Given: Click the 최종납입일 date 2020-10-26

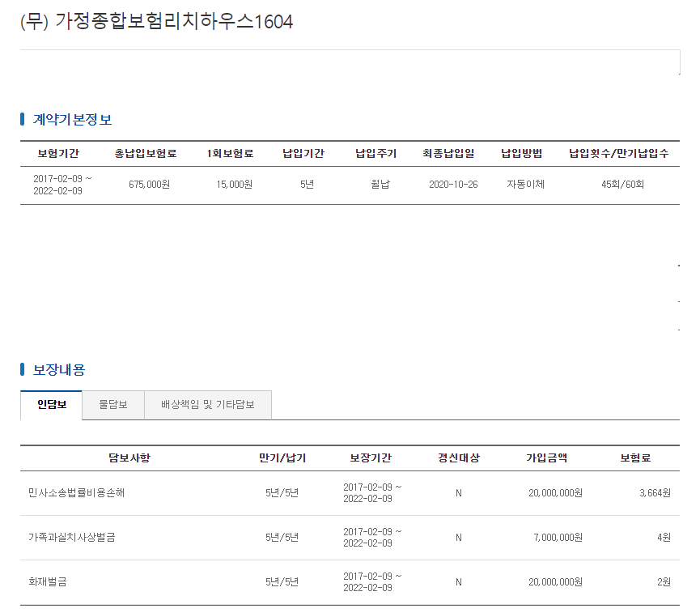Looking at the screenshot, I should pos(453,185).
